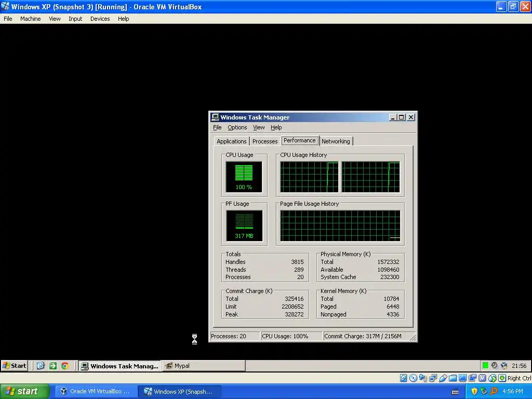Open the Options menu in Task Manager
This screenshot has width=532, height=399.
coord(237,128)
